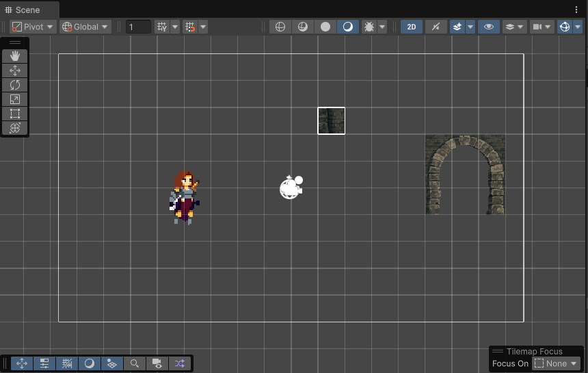Toggle grid and snap overlay button
The height and width of the screenshot is (373, 588).
67,363
